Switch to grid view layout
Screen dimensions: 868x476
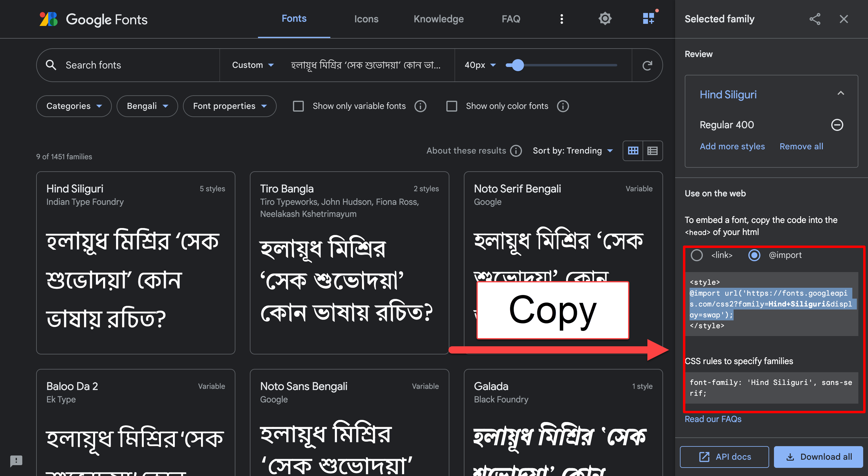point(633,151)
